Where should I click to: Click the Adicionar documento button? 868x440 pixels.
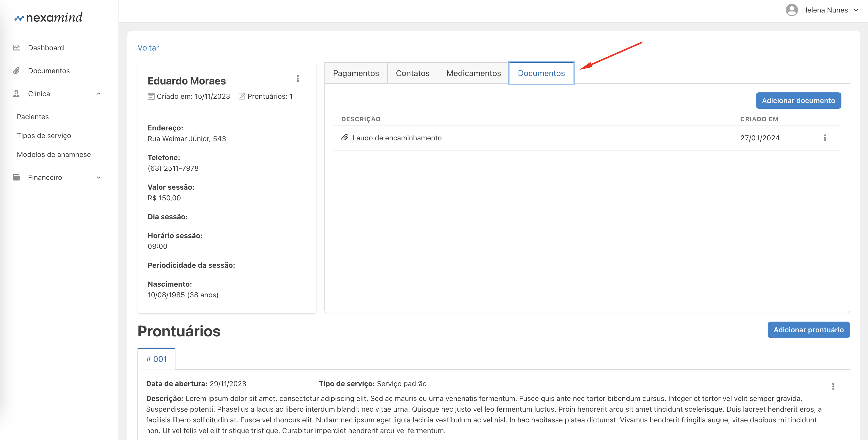click(x=798, y=101)
